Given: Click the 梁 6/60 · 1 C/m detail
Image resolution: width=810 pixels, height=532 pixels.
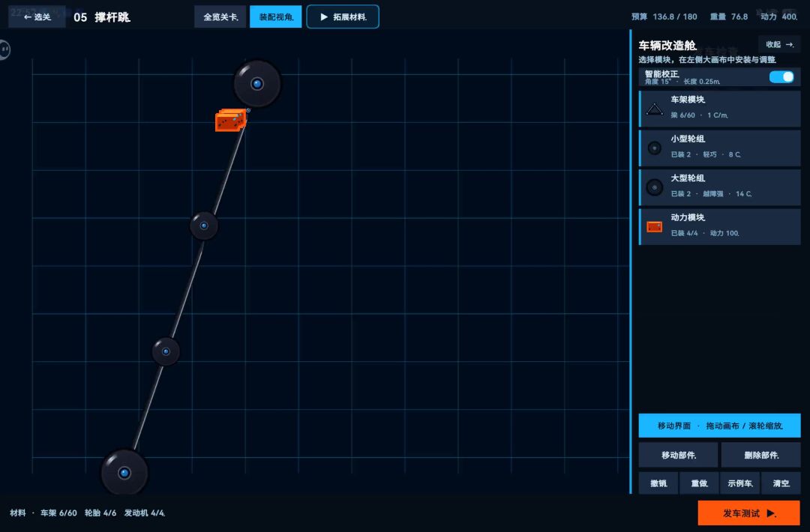Looking at the screenshot, I should (x=700, y=115).
